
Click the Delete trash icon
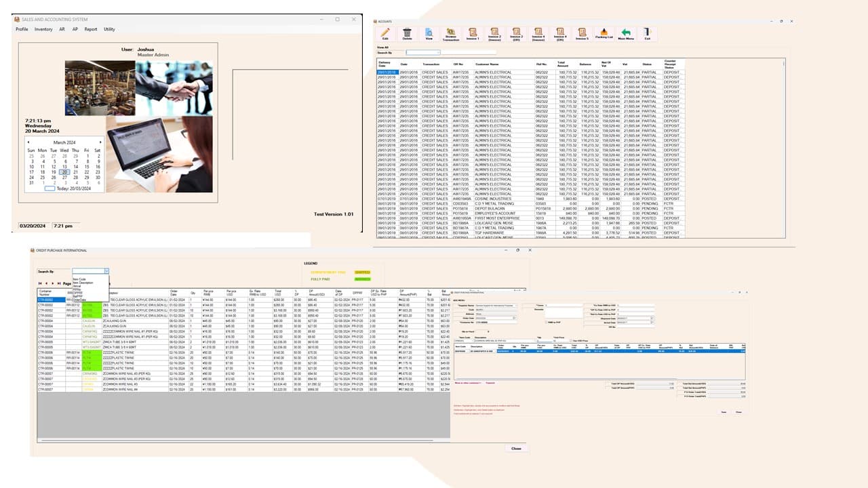[x=407, y=30]
